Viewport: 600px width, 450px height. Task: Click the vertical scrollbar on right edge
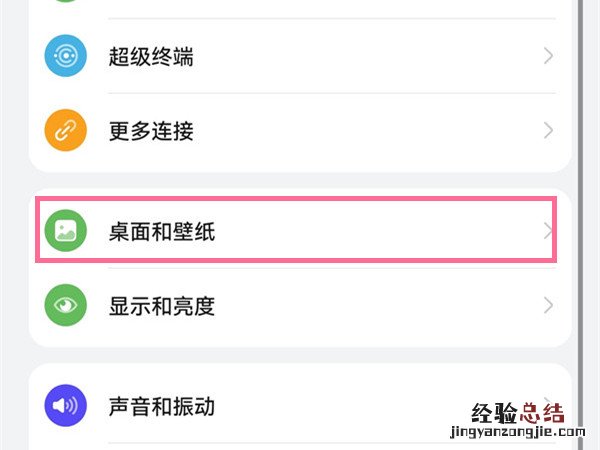coord(583,200)
